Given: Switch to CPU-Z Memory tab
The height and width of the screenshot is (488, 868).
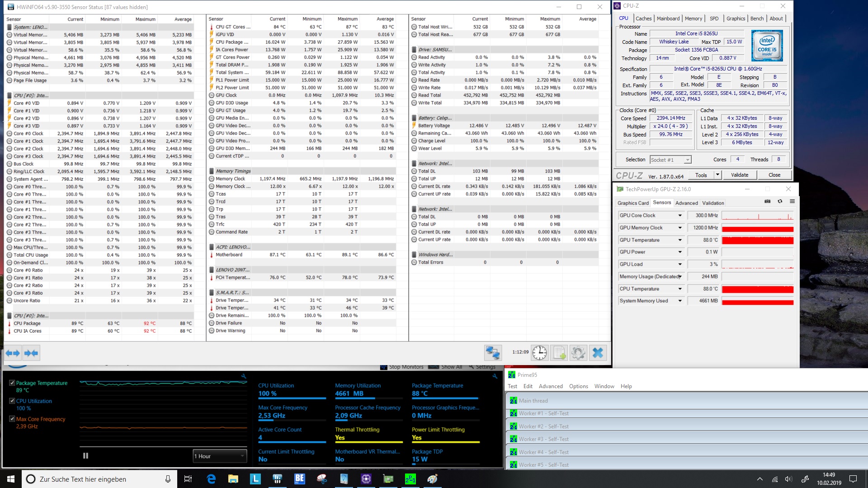Looking at the screenshot, I should [x=693, y=19].
